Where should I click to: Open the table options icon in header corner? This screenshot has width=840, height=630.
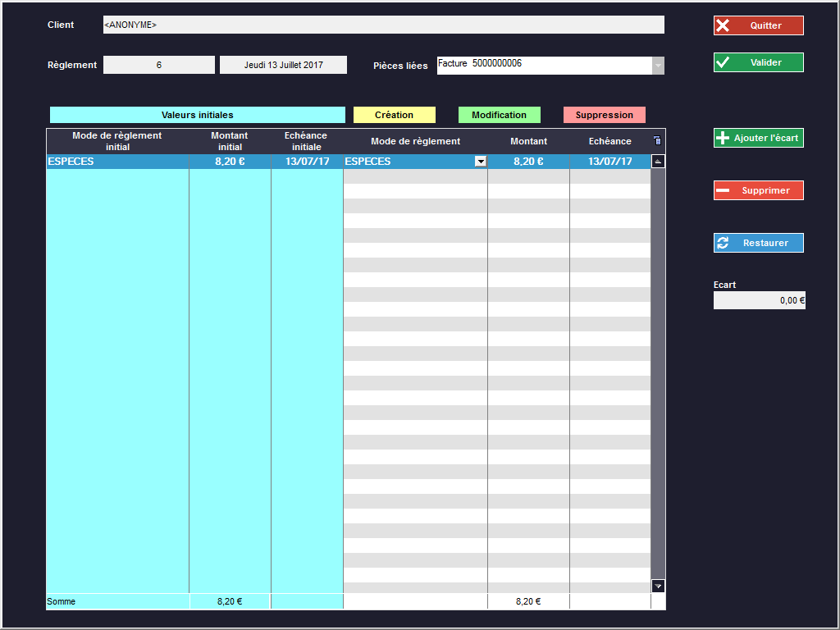(x=657, y=141)
